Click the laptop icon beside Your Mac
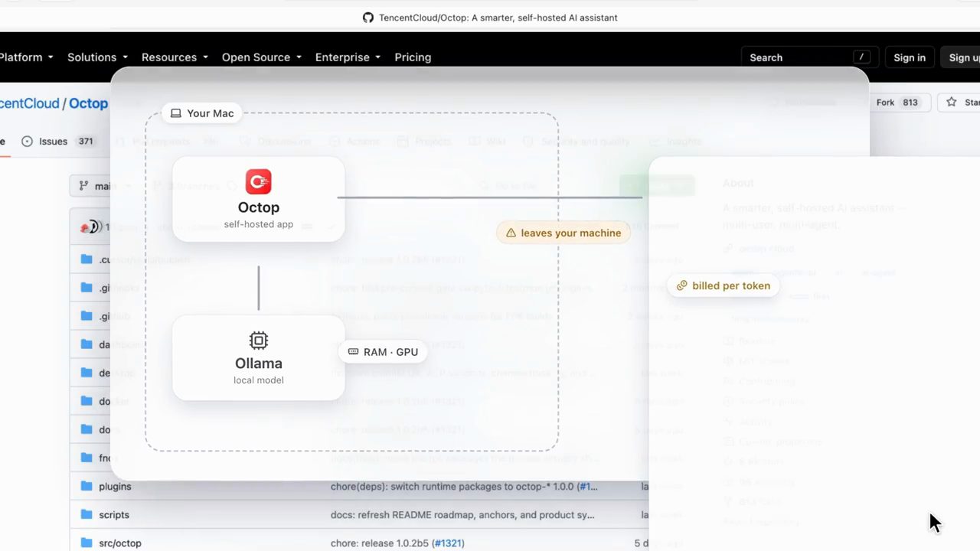Image resolution: width=980 pixels, height=551 pixels. 176,113
